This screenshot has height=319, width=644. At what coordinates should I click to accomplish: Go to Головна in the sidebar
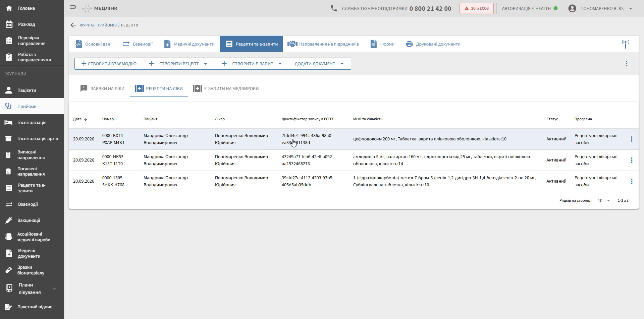click(32, 8)
